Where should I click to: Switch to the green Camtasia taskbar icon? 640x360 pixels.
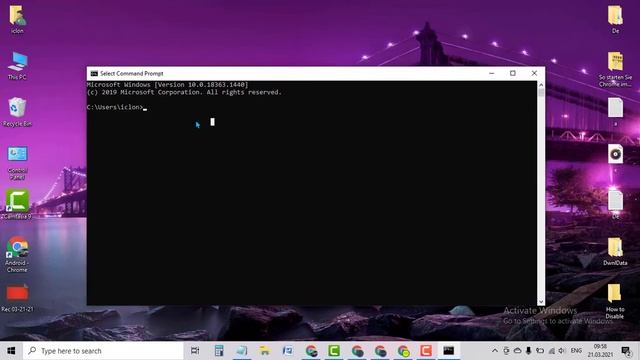click(334, 351)
